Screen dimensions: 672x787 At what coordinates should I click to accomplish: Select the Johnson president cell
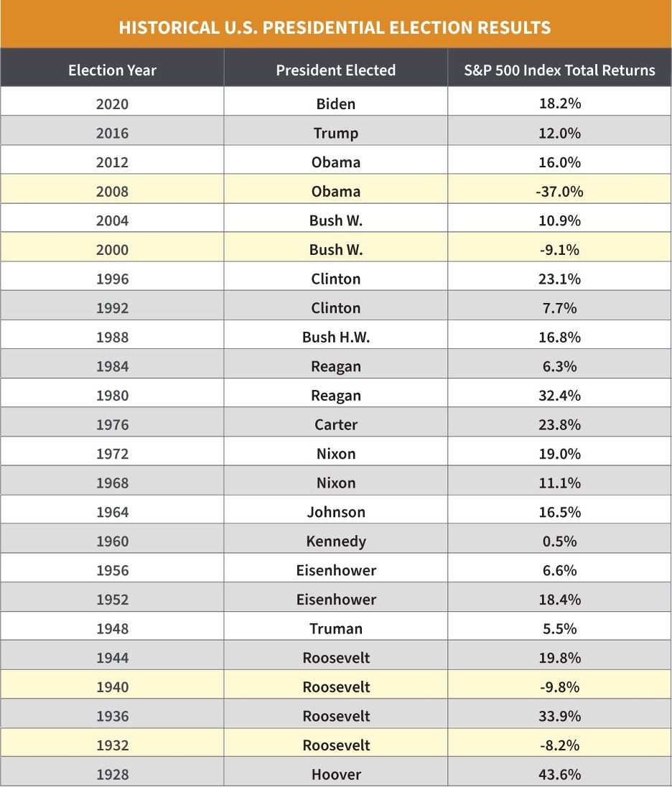pos(335,513)
